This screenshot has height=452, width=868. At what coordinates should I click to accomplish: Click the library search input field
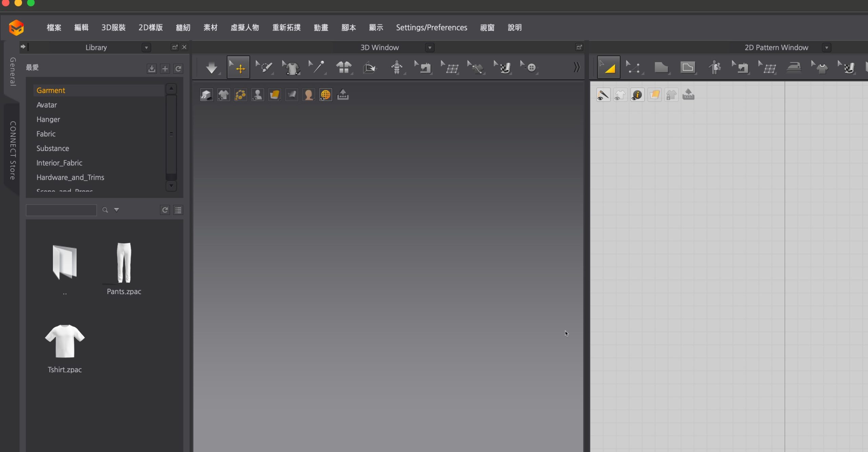[x=61, y=210]
